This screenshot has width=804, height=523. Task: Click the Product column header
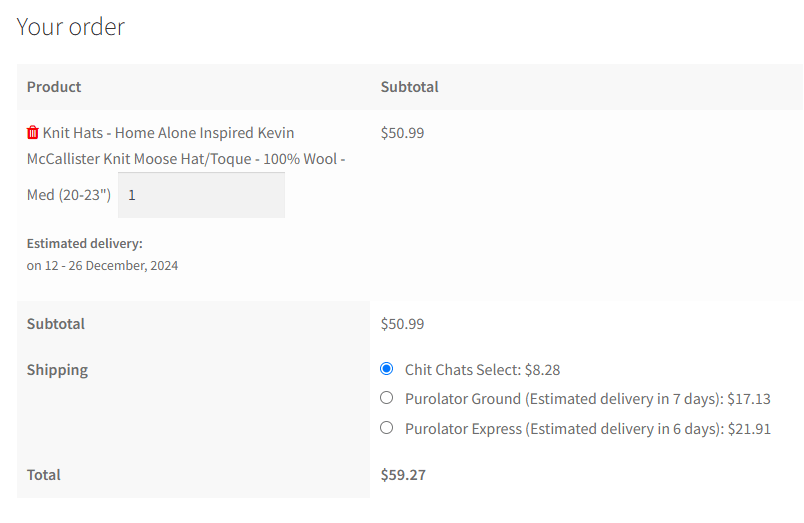[x=54, y=87]
